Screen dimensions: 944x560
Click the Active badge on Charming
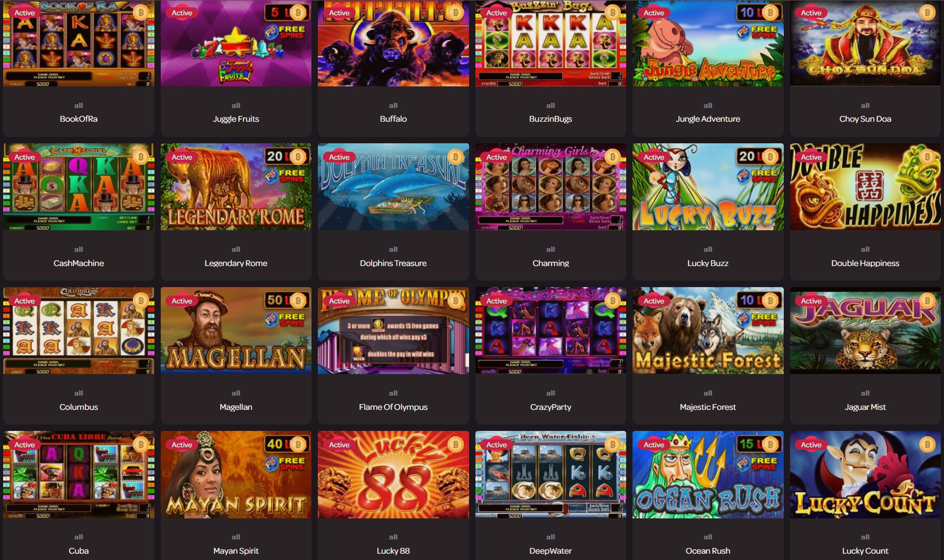pyautogui.click(x=497, y=157)
